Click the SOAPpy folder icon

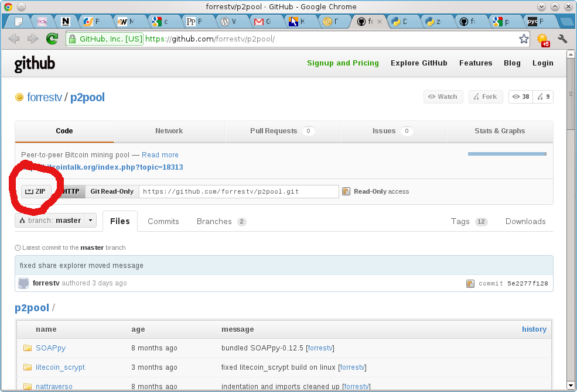point(27,348)
